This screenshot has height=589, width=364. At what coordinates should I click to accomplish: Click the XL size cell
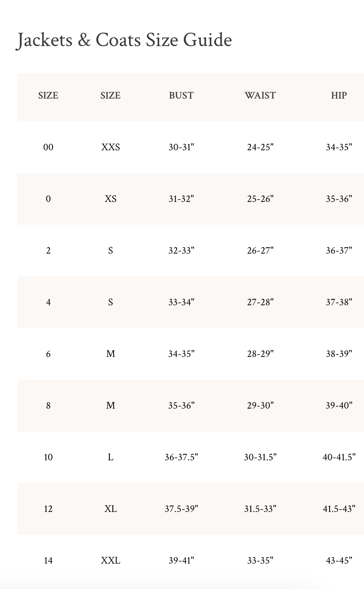[x=111, y=509]
